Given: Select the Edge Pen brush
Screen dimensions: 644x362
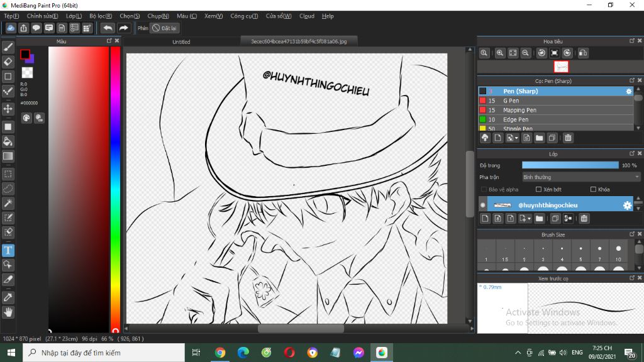Looking at the screenshot, I should (556, 119).
